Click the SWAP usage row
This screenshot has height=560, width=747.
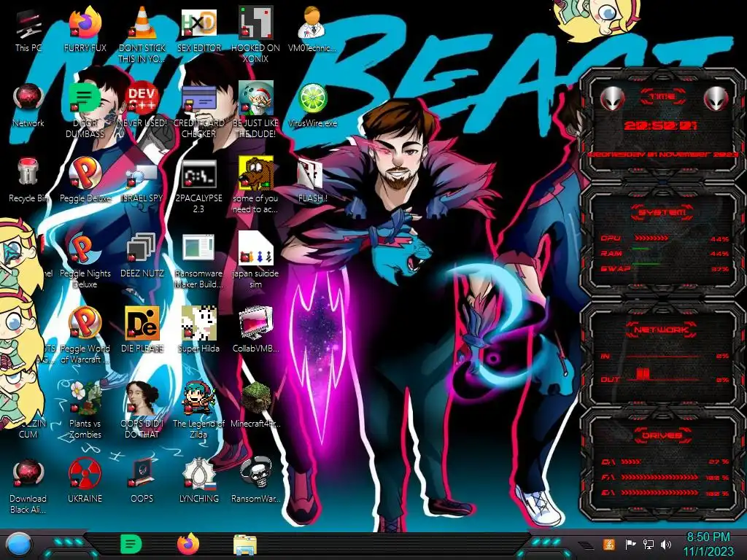(665, 269)
